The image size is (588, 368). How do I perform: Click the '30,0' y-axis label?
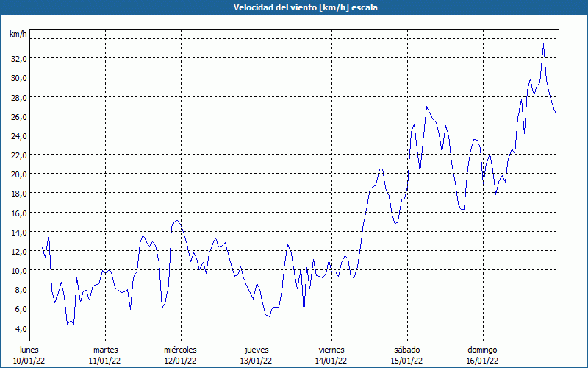tap(19, 78)
